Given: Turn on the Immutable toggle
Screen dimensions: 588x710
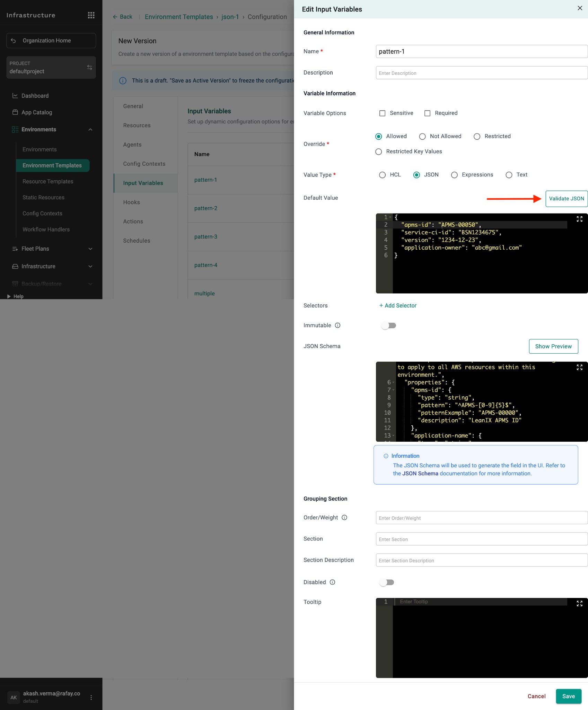Looking at the screenshot, I should (388, 326).
